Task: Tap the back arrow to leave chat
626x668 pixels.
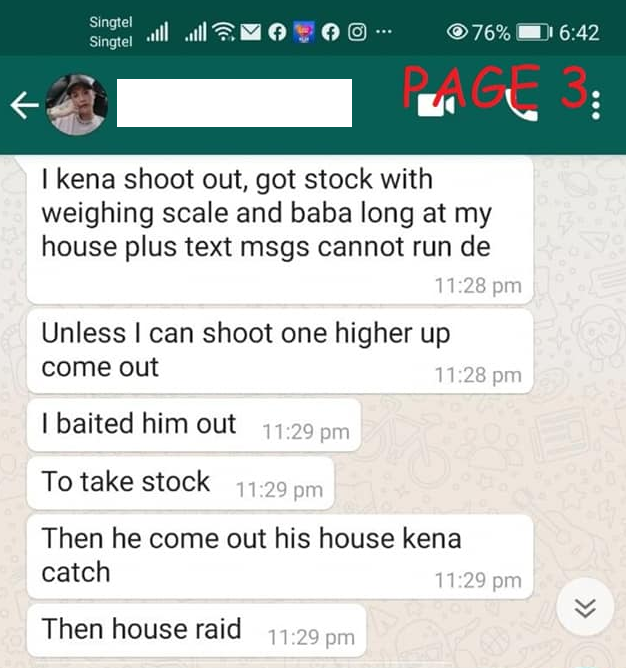Action: (x=24, y=105)
